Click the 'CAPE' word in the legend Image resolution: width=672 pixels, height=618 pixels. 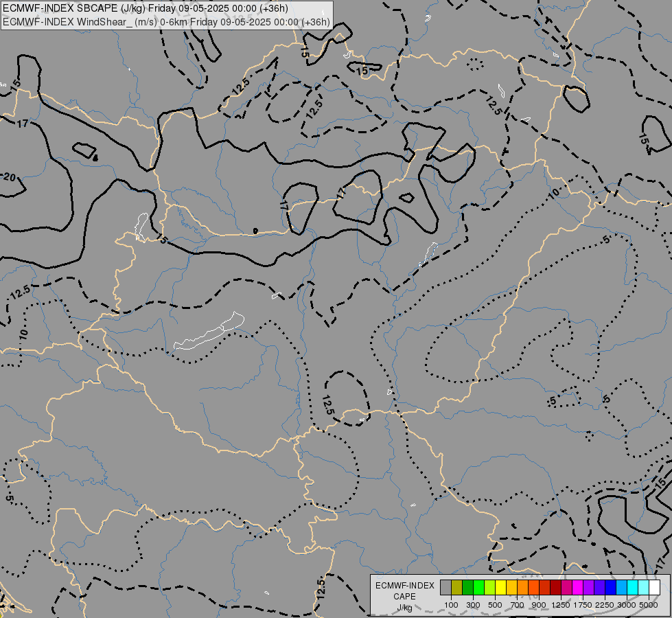pos(404,597)
